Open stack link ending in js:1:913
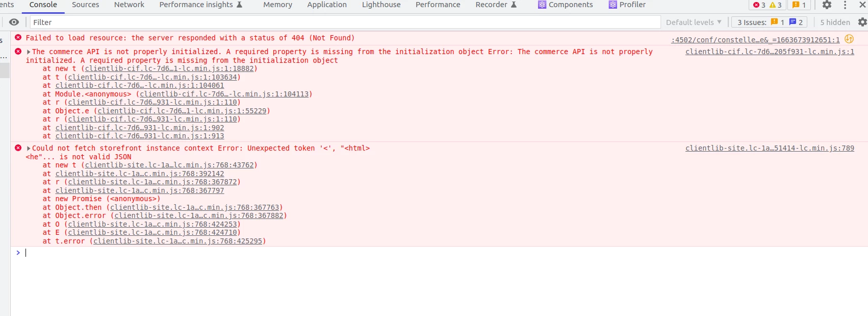This screenshot has width=868, height=316. click(x=140, y=136)
